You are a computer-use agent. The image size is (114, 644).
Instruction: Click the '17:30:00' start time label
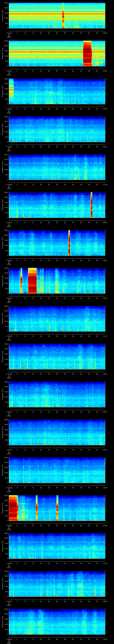(x=9, y=336)
